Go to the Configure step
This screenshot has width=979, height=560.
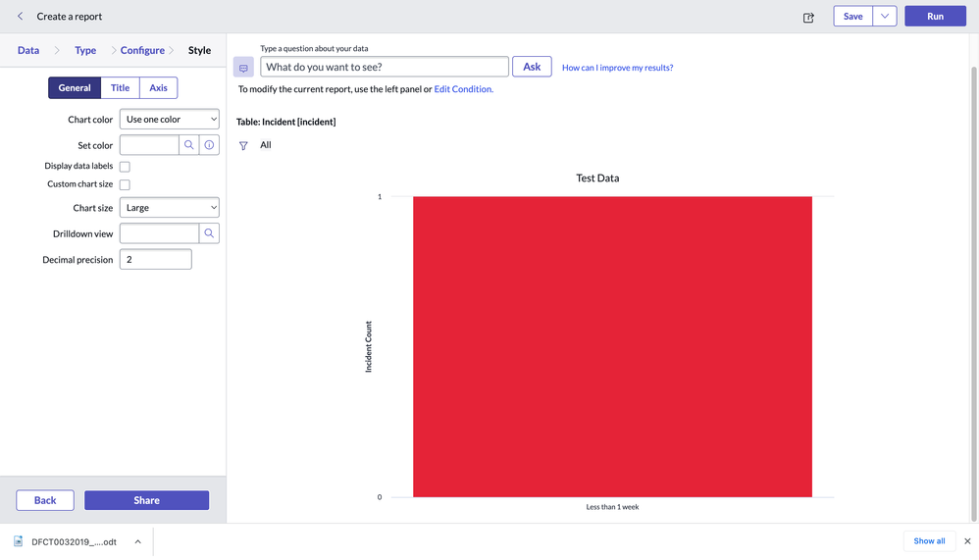[142, 50]
